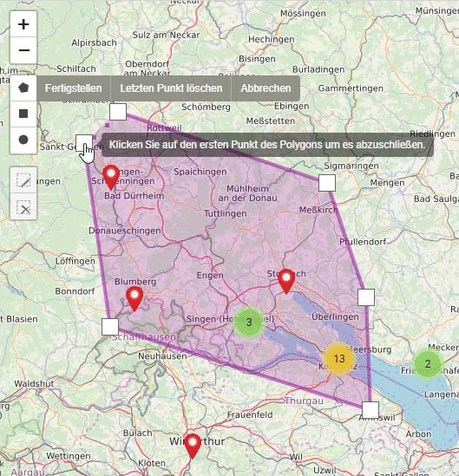Open the red marker at Winterthur

tap(193, 447)
